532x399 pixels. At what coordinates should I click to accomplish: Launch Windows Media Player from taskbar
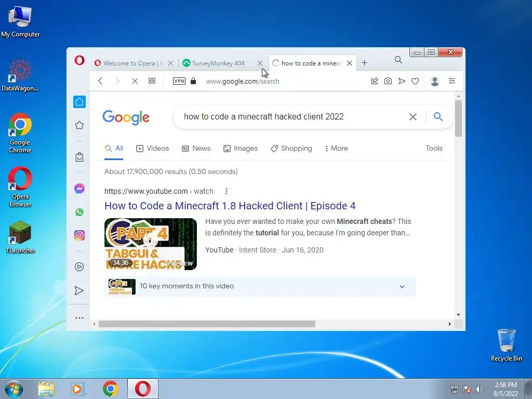pos(78,389)
